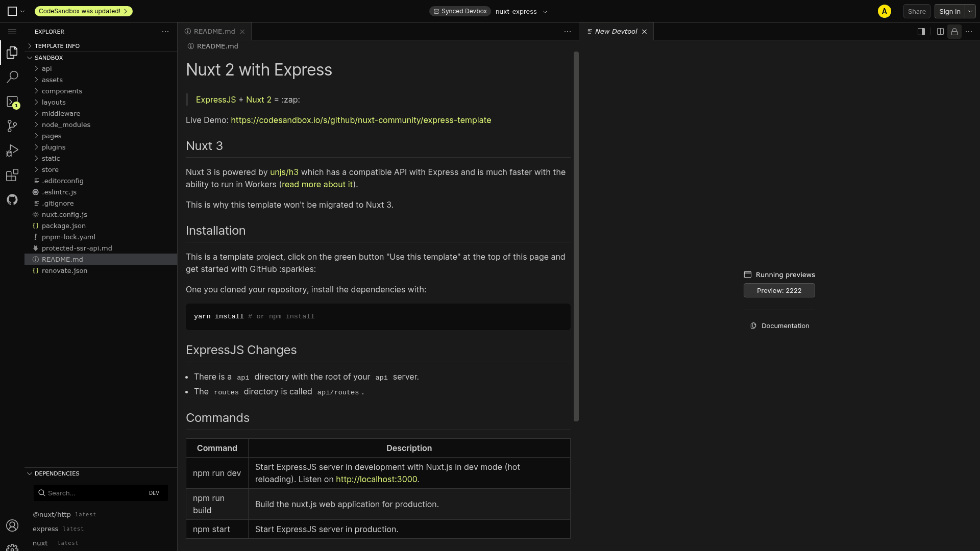The width and height of the screenshot is (980, 551).
Task: Open renovate.json in the file tree
Action: click(x=101, y=271)
